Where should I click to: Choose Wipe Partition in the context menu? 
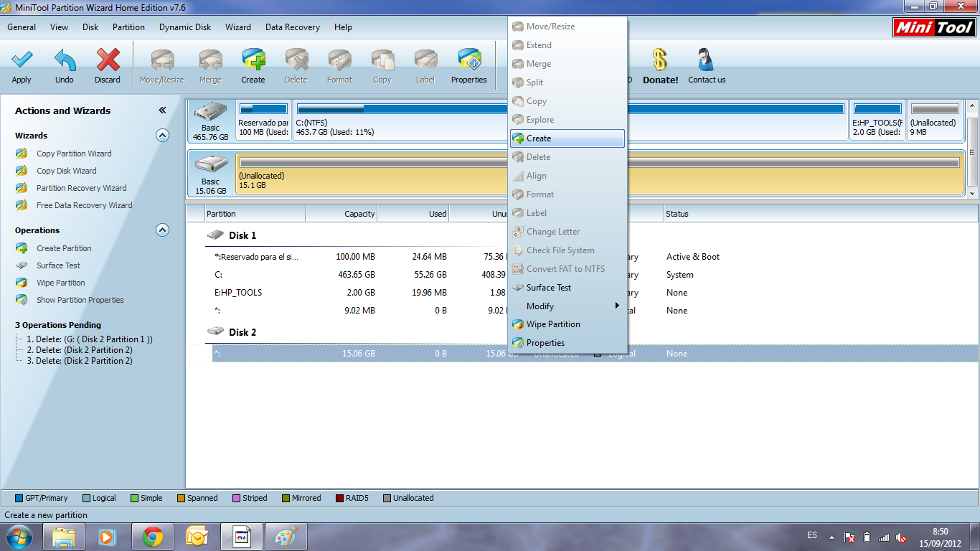[x=567, y=324]
